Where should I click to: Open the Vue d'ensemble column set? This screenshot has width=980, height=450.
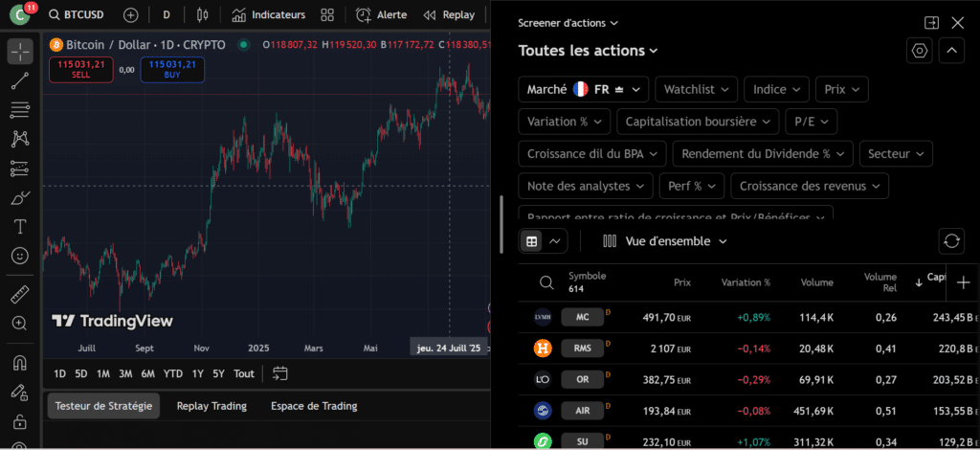tap(665, 241)
